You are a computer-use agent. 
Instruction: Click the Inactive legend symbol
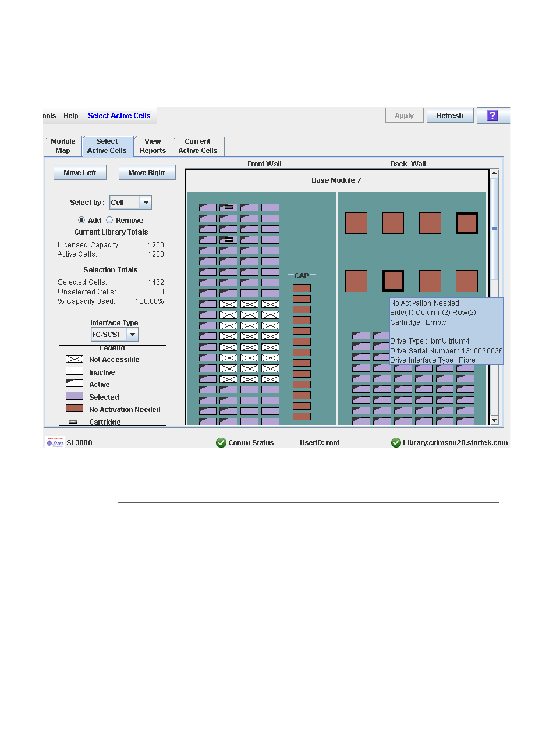(x=75, y=371)
